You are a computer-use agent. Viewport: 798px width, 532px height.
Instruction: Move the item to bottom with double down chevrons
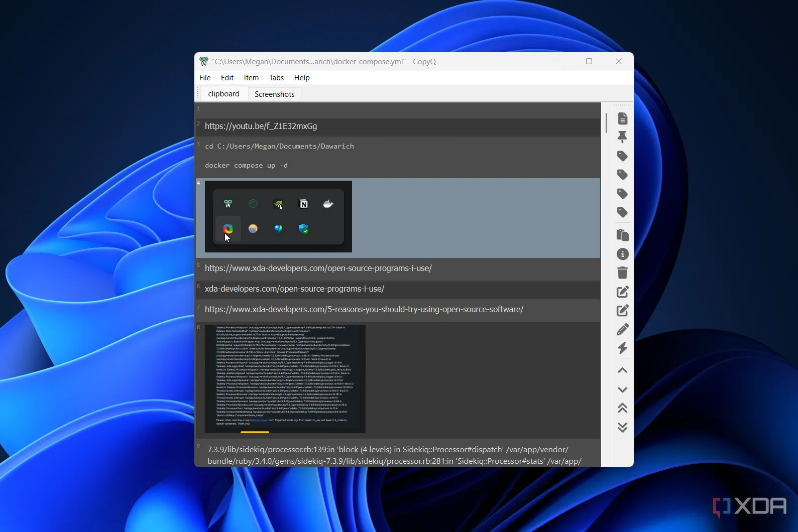(x=622, y=427)
